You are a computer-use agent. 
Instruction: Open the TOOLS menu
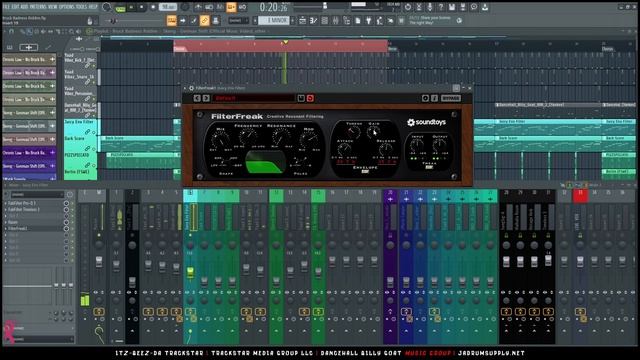[82, 7]
